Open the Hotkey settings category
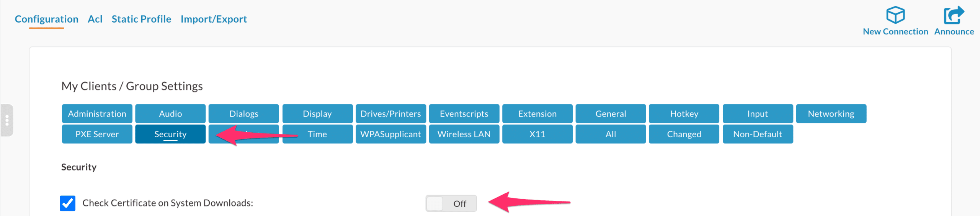 click(684, 114)
